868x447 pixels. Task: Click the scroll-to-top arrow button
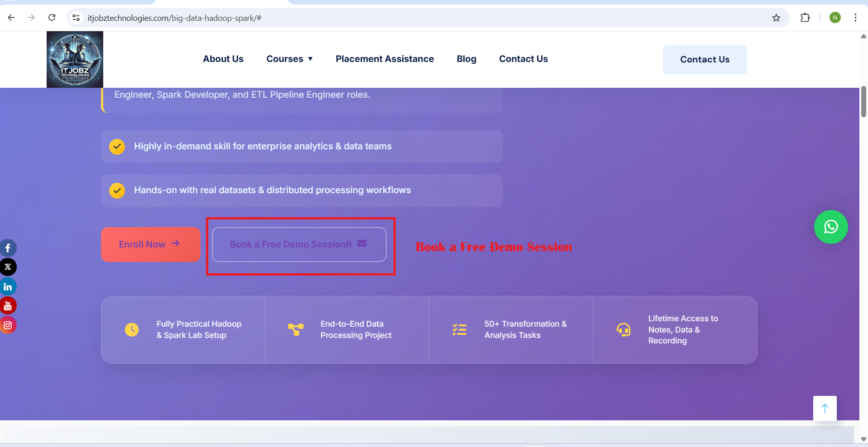point(825,409)
